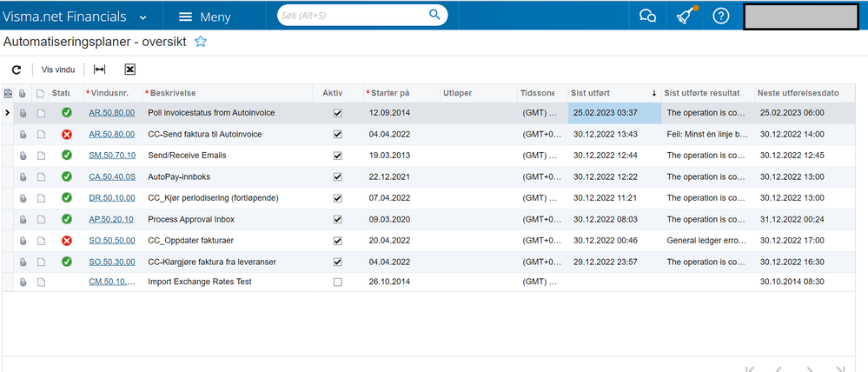The width and height of the screenshot is (868, 372).
Task: Add page to favorites star
Action: coord(201,42)
